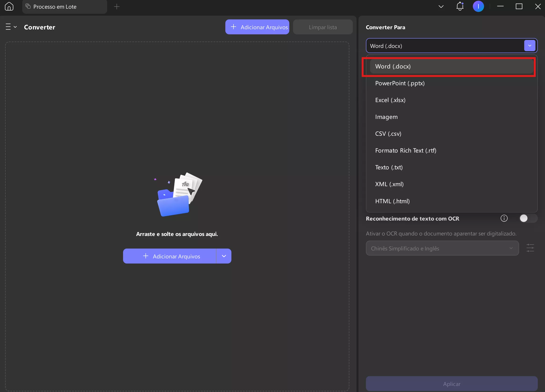Open the OCR language selection dropdown

tap(442, 248)
